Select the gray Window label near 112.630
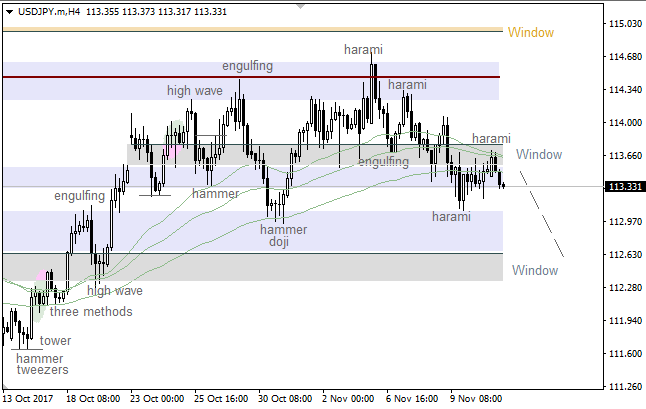This screenshot has width=646, height=409. click(x=534, y=271)
